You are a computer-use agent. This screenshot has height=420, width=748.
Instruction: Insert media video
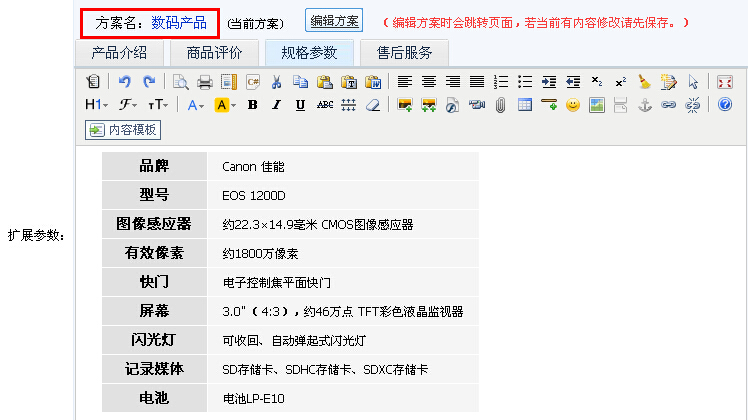point(476,105)
